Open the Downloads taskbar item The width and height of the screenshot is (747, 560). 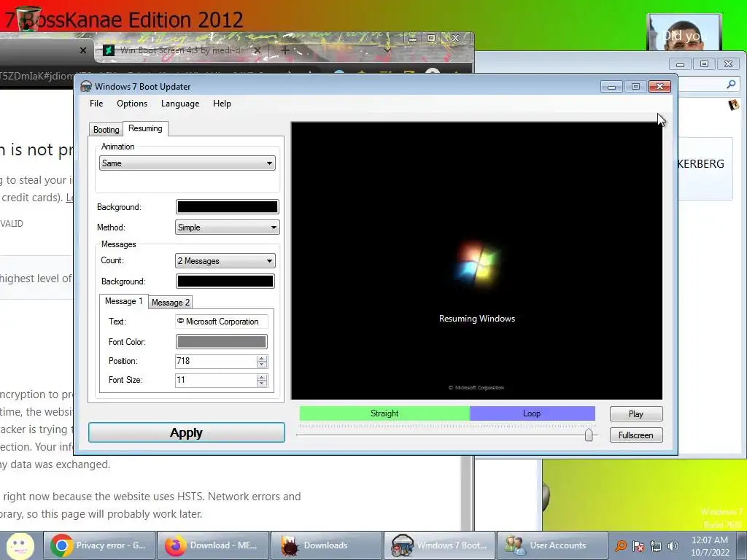(326, 545)
